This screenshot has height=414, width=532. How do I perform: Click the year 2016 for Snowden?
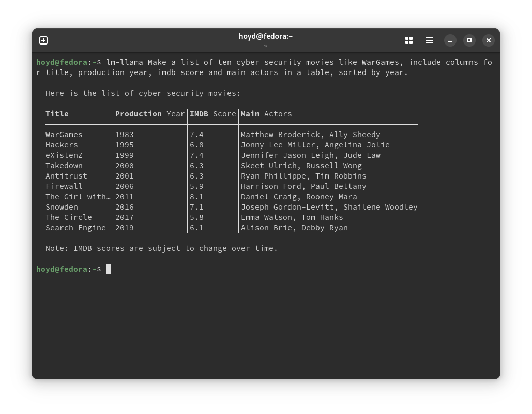pos(125,207)
